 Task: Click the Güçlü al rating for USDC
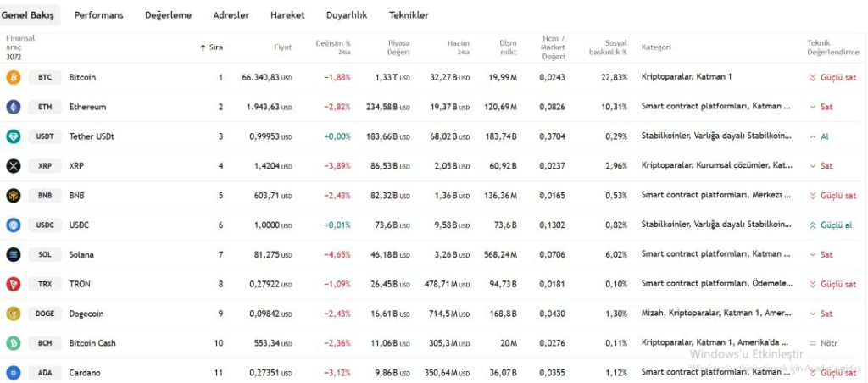tap(835, 225)
